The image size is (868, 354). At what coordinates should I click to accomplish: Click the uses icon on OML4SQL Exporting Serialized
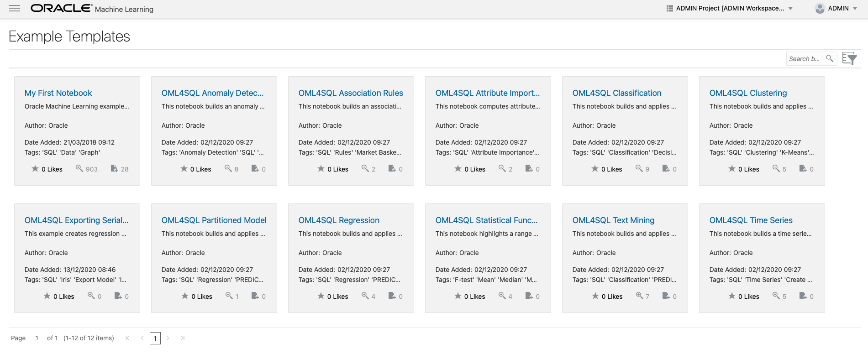click(x=118, y=296)
